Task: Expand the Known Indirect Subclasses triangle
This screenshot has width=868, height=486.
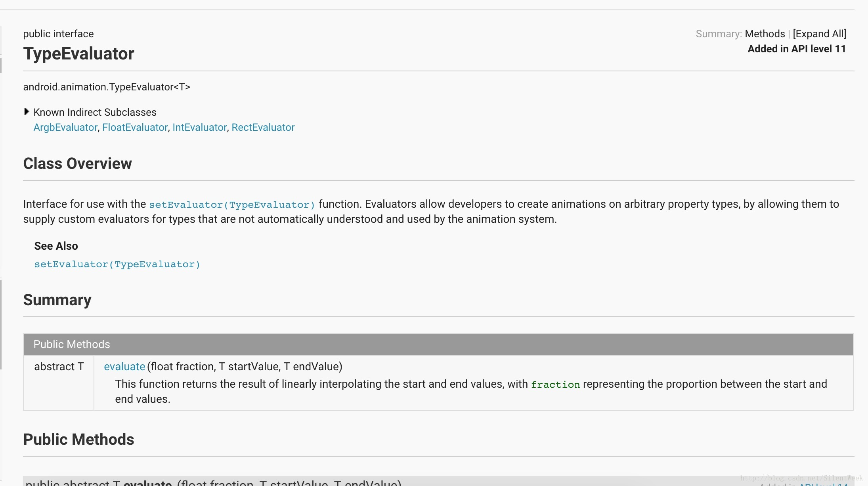Action: pos(27,112)
